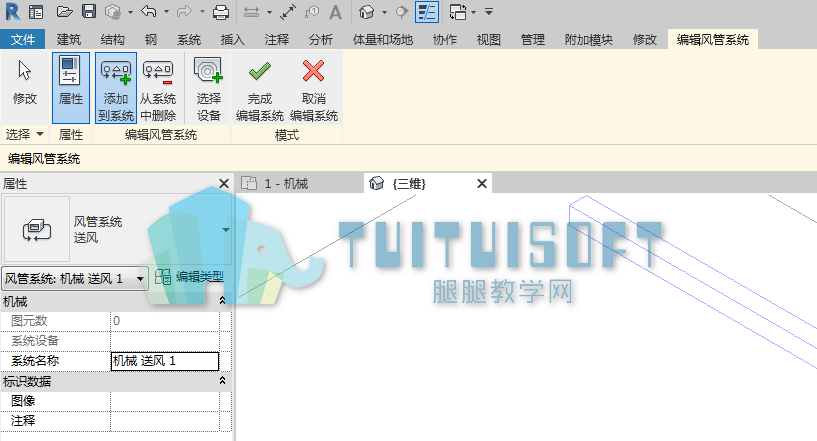Image resolution: width=817 pixels, height=441 pixels.
Task: Expand the Synchronize options dropdown arrow
Action: [130, 11]
